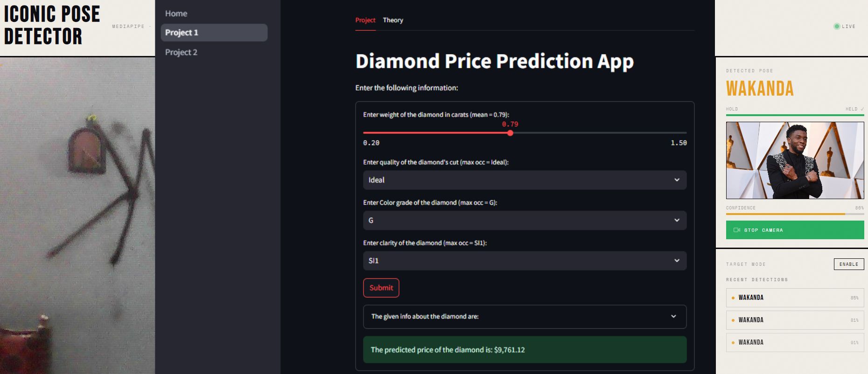The width and height of the screenshot is (868, 374).
Task: Select the Wakanda detection entry at 81%
Action: point(795,320)
